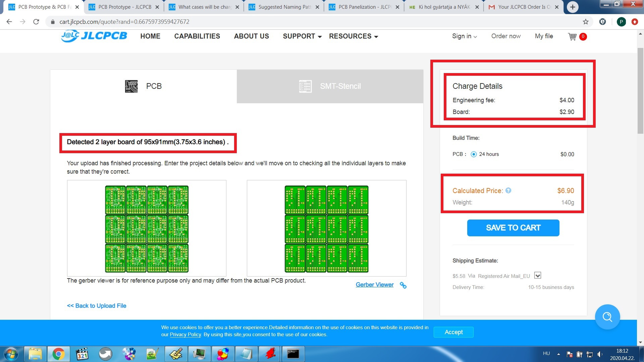This screenshot has width=644, height=362.
Task: Go back to Upload File link
Action: 97,306
